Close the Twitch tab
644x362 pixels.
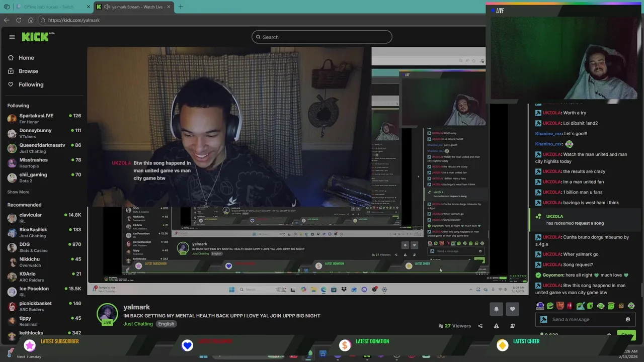click(x=89, y=7)
